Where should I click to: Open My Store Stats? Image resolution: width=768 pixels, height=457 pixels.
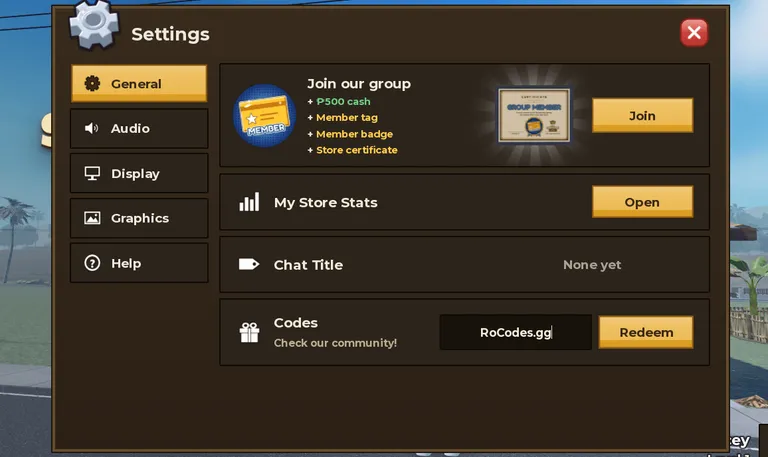[643, 202]
